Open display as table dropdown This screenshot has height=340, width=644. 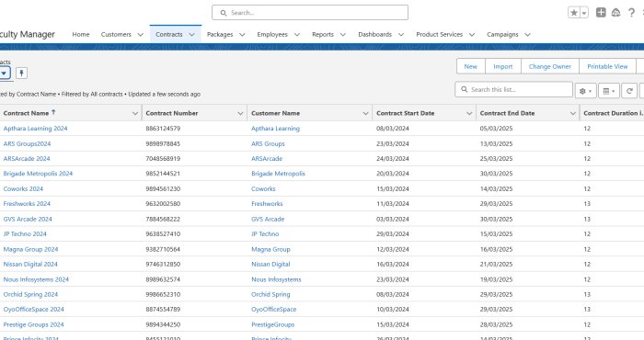click(x=609, y=91)
